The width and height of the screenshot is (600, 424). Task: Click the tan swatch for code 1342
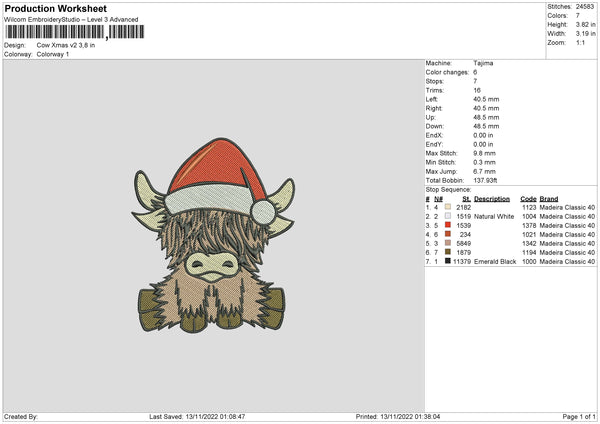pos(448,243)
